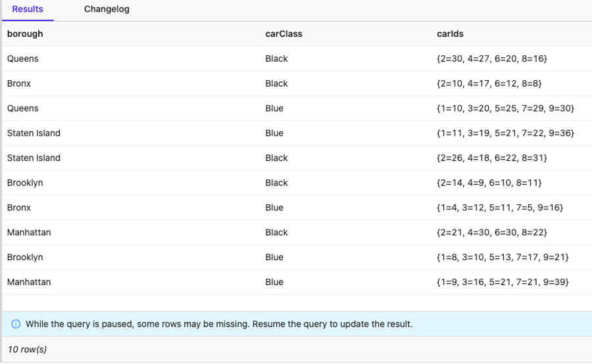Click carIds value {1=10, 3=20, 5=25, 7=29, 9=30}
The image size is (592, 364).
point(505,108)
